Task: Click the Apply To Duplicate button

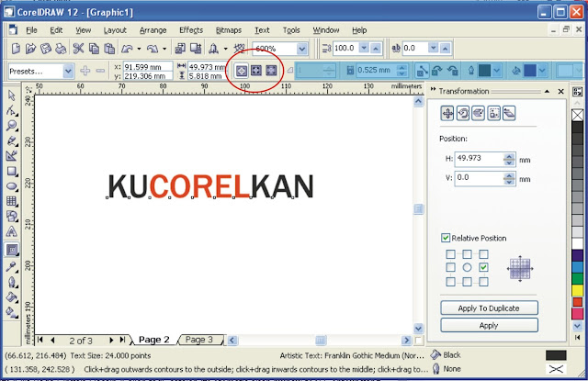Action: pyautogui.click(x=489, y=308)
